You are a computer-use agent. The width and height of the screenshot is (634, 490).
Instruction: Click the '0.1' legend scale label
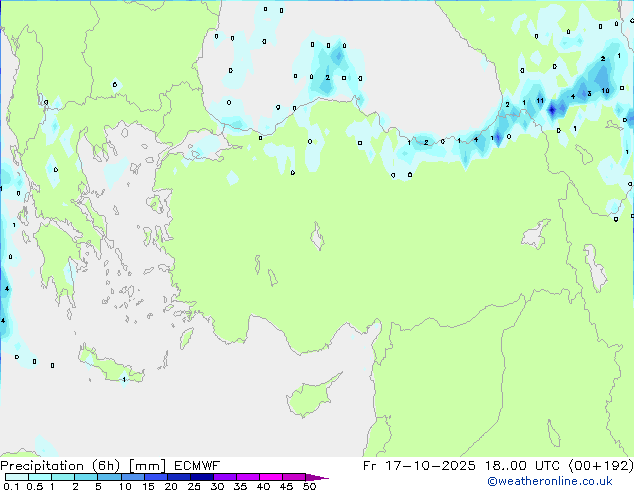pyautogui.click(x=11, y=486)
